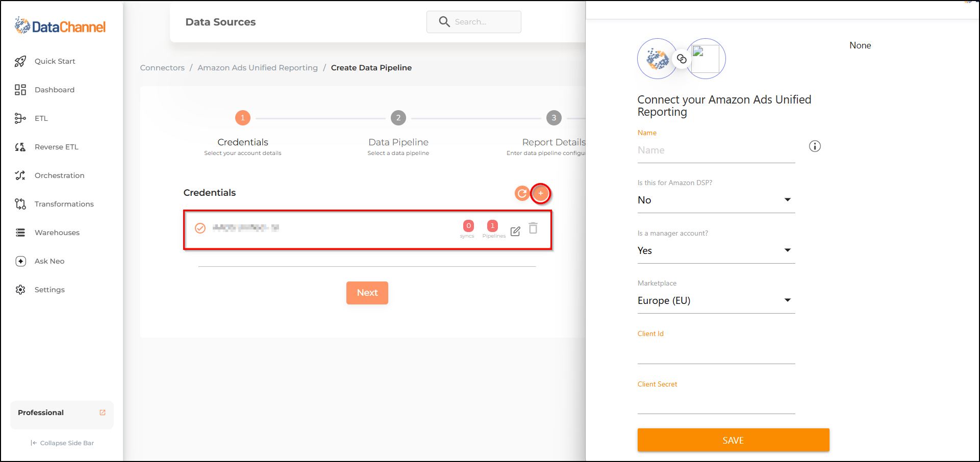
Task: Open the Settings gear icon
Action: [20, 290]
